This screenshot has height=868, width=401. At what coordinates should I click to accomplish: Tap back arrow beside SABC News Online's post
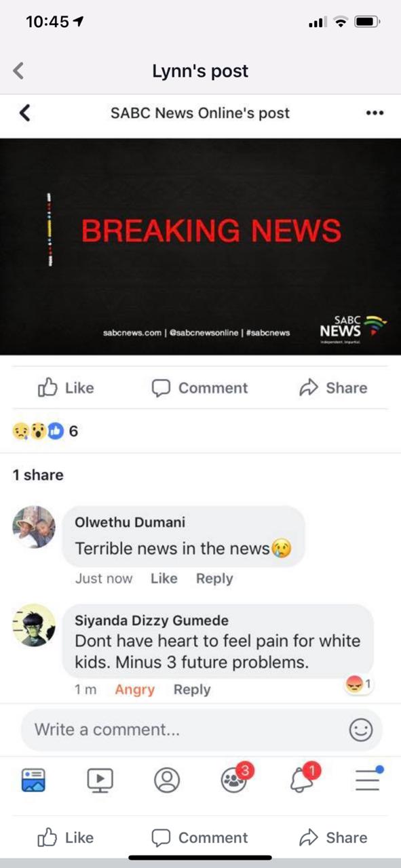tap(24, 113)
